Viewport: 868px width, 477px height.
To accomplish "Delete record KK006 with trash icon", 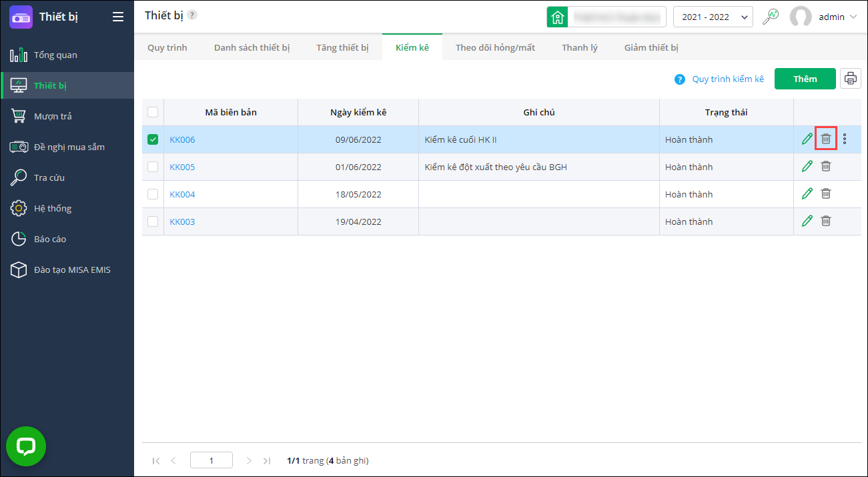I will [826, 139].
